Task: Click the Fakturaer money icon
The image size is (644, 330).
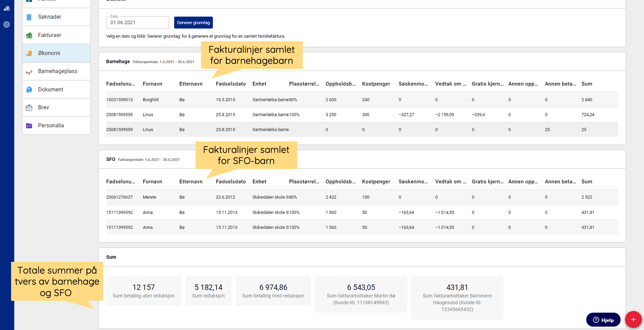Action: coord(29,35)
